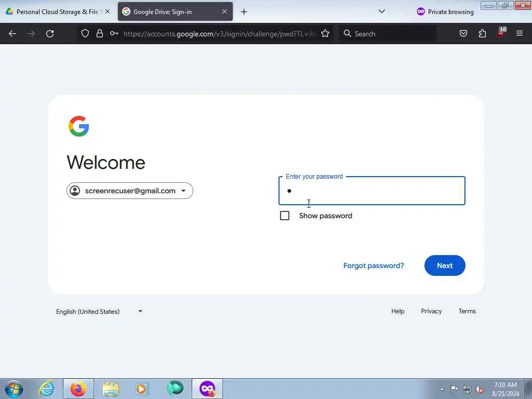Click the Private browsing indicator

pos(445,12)
